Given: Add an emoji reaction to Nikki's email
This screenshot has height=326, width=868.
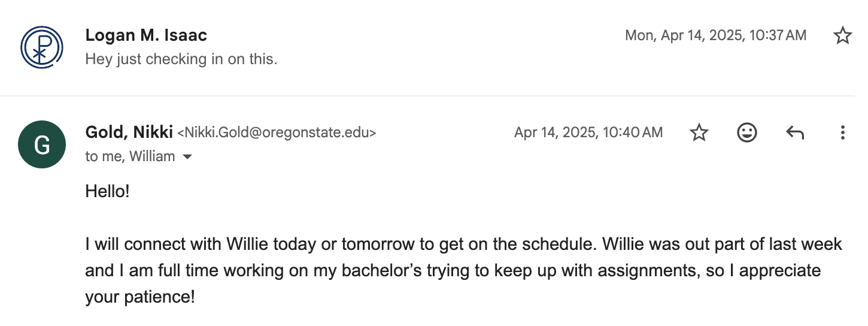Looking at the screenshot, I should click(746, 132).
